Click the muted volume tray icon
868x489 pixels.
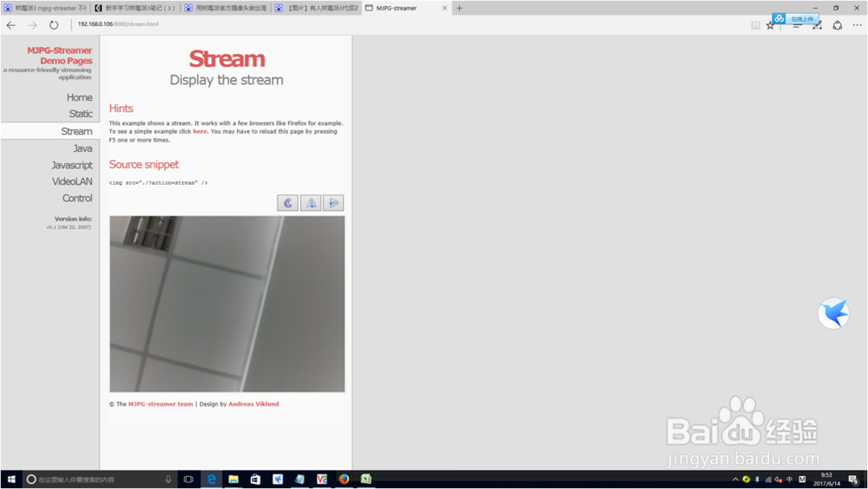click(779, 479)
